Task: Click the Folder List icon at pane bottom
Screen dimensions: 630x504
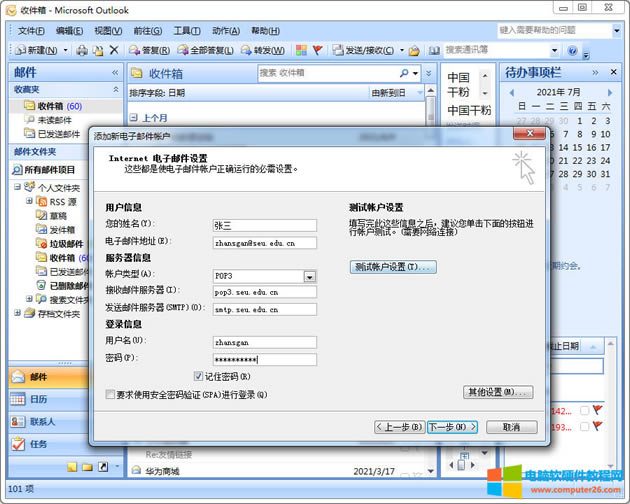Action: pos(87,467)
